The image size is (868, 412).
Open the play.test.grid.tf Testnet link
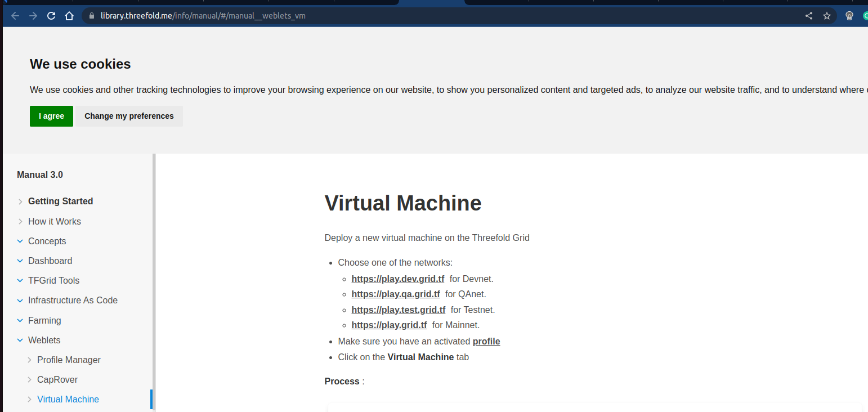[399, 310]
